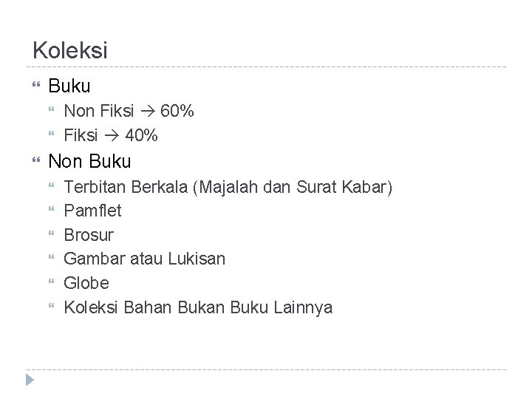Click the bullet next to Fiksi 40%
This screenshot has width=532, height=399.
point(51,133)
